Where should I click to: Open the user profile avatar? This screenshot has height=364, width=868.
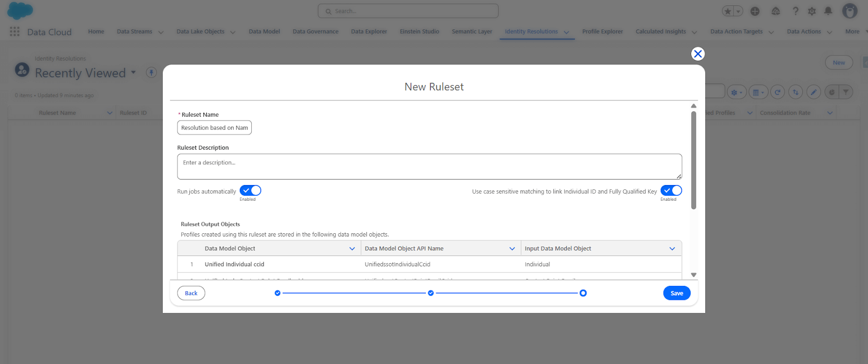(x=849, y=11)
